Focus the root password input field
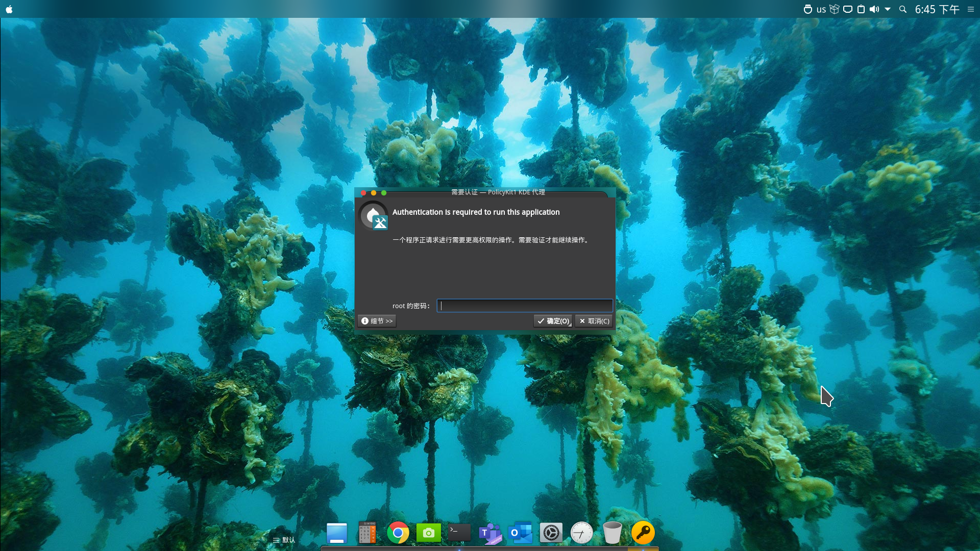This screenshot has height=551, width=980. [525, 306]
